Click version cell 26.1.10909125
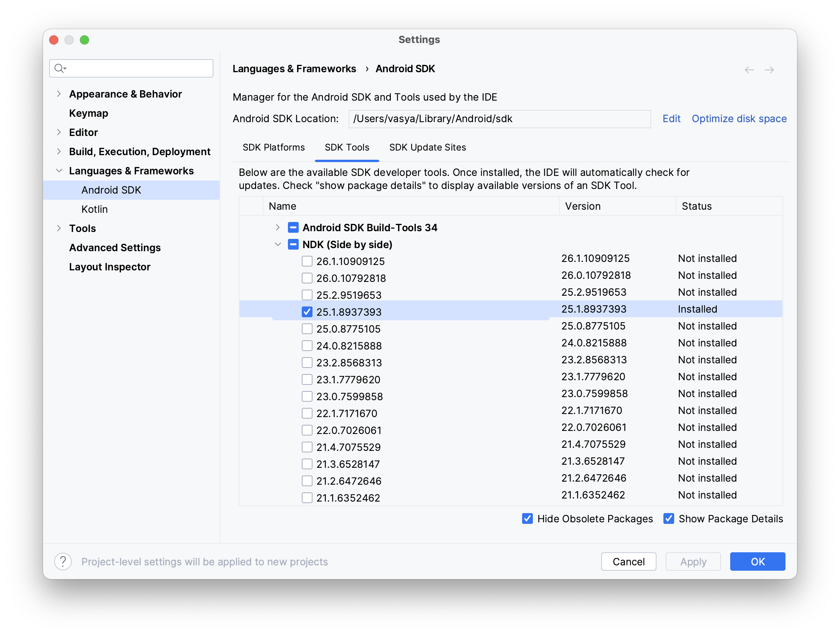The image size is (840, 636). tap(595, 258)
